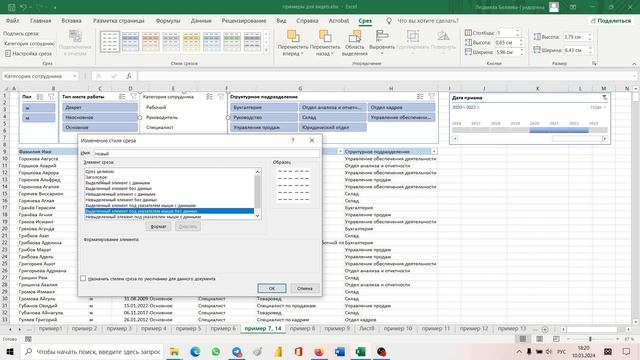Open the timeline ГОДЫ level dropdown
Screen dimensions: 640x360
(598, 107)
